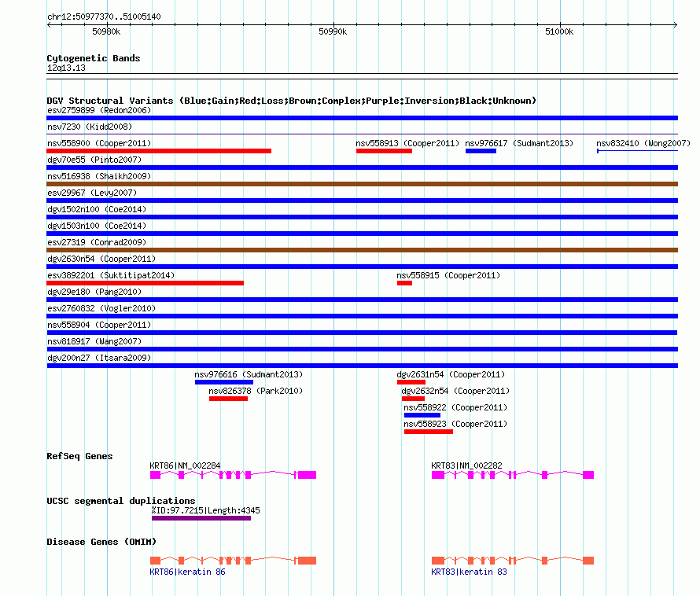The image size is (700, 596).
Task: Open the KRT86|keratin 86 OMIM link
Action: pos(187,572)
